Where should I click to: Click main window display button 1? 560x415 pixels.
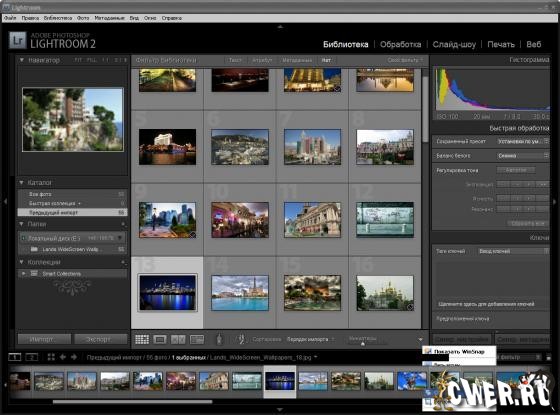(15, 357)
